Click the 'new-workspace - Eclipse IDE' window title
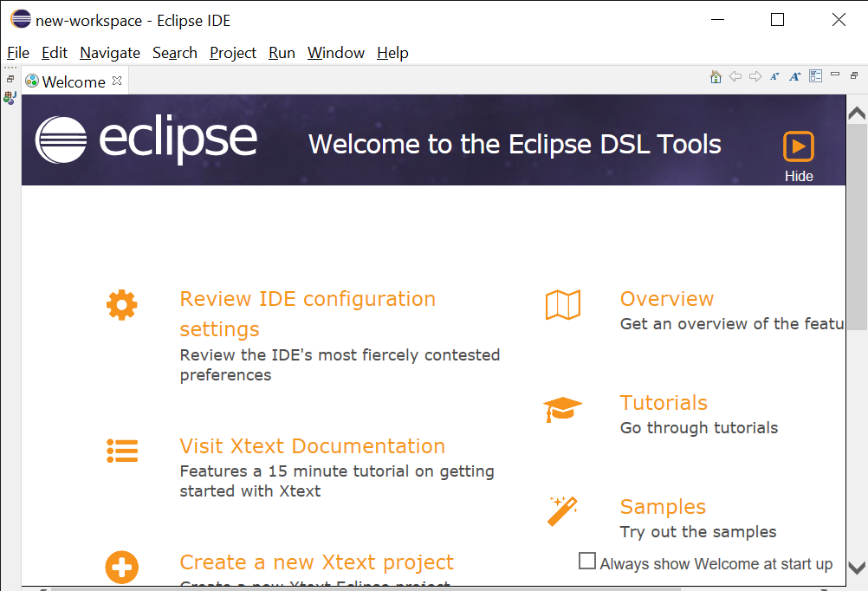 (133, 21)
